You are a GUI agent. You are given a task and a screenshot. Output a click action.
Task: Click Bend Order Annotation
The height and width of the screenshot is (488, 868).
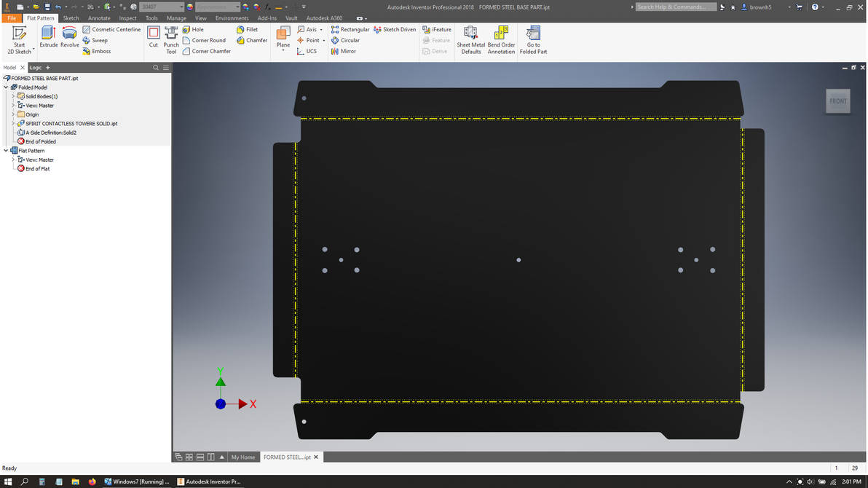tap(501, 40)
